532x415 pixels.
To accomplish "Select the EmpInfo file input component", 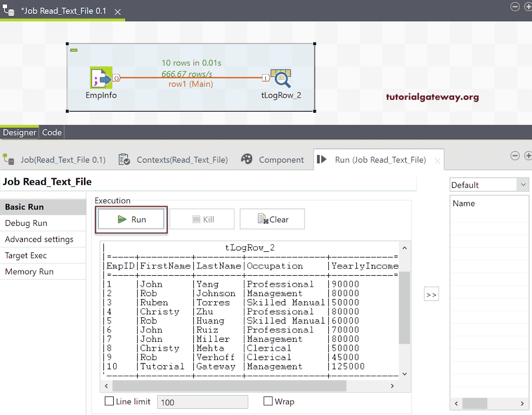I will pos(101,76).
